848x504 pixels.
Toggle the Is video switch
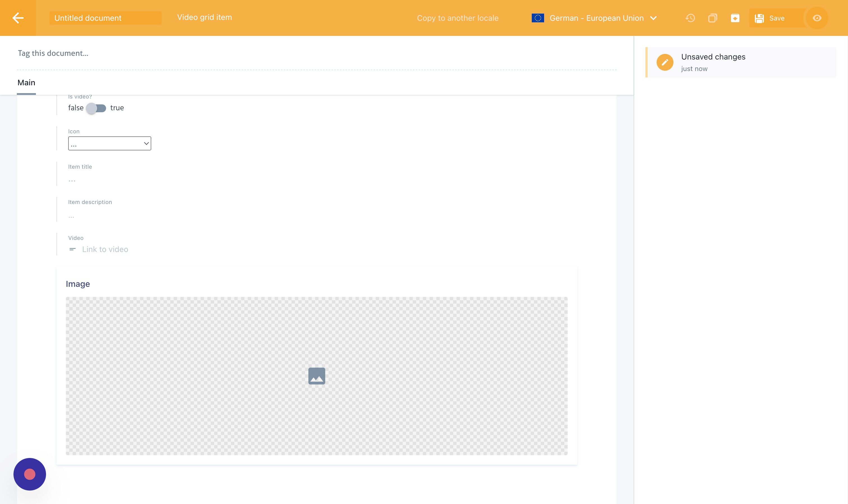pyautogui.click(x=96, y=108)
